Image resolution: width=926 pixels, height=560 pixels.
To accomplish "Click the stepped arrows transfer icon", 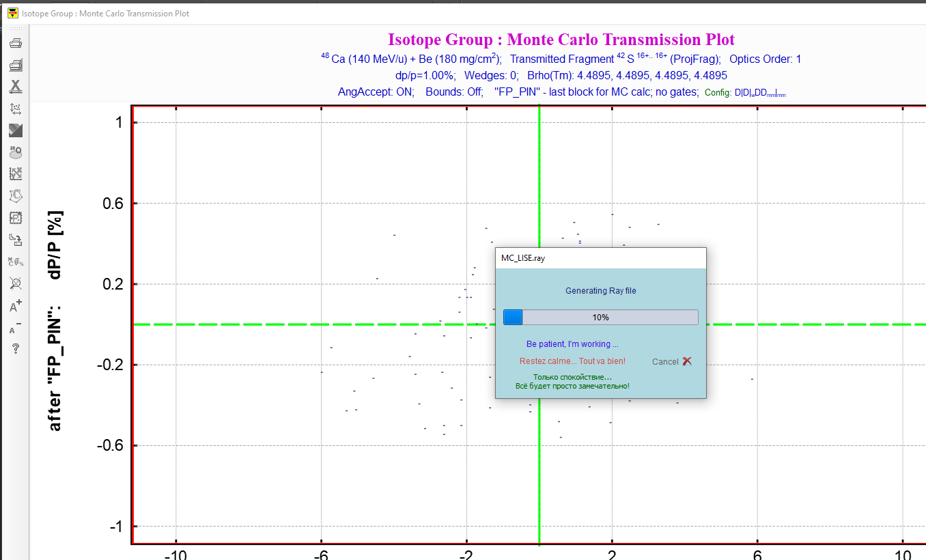I will pos(15,239).
